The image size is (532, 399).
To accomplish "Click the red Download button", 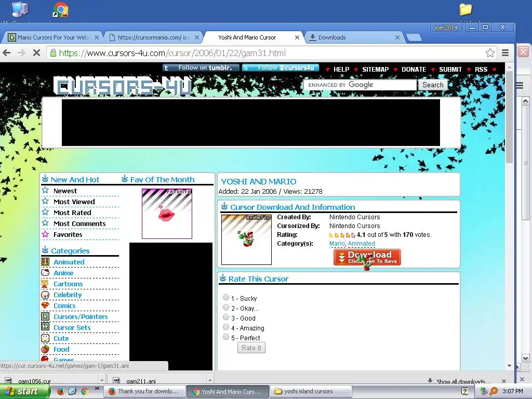I will click(x=367, y=257).
